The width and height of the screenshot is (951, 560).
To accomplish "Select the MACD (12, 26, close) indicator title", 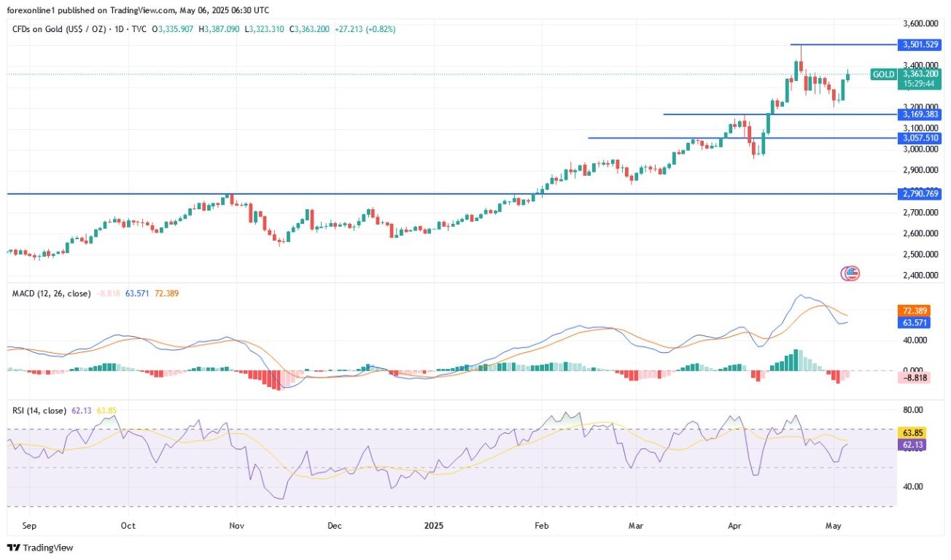I will pyautogui.click(x=51, y=293).
